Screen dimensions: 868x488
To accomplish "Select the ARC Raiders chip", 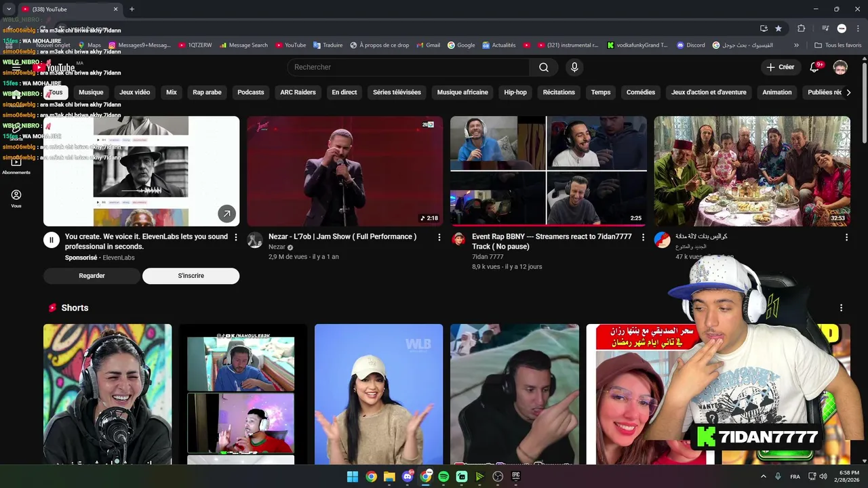I will pos(298,92).
